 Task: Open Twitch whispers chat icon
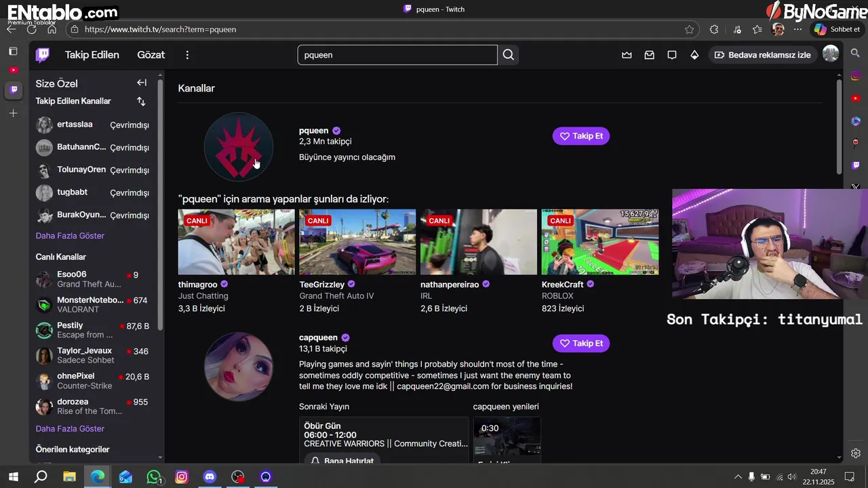(x=672, y=55)
